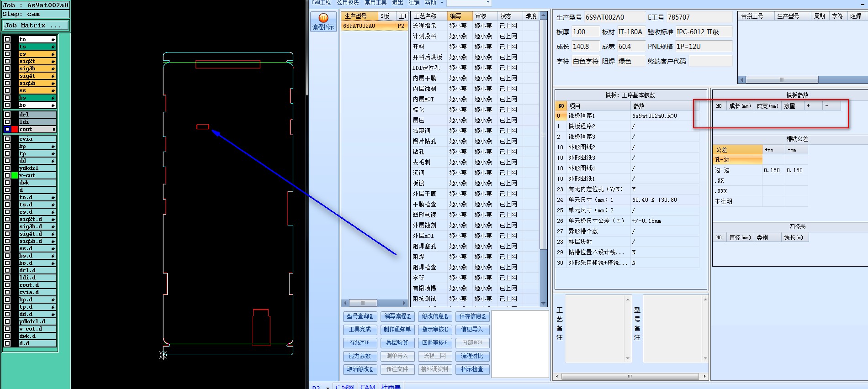This screenshot has height=389, width=868.
Task: Click the edit hand icon on 'cs' layer
Action: [53, 54]
